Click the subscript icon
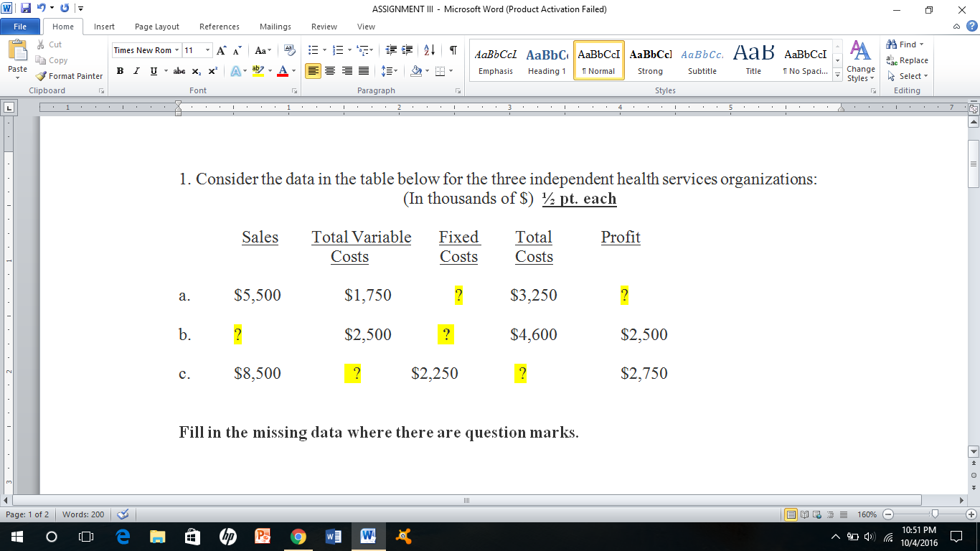 (195, 71)
